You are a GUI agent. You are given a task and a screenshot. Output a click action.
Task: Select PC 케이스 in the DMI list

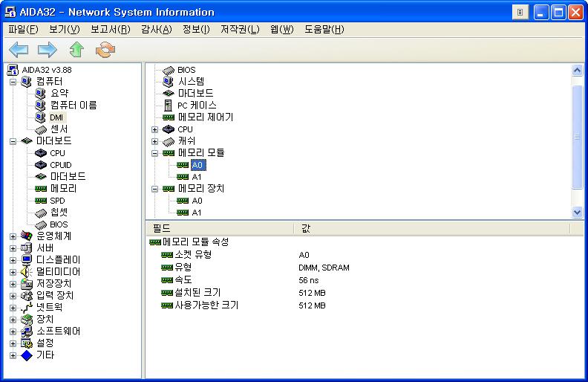pos(197,106)
